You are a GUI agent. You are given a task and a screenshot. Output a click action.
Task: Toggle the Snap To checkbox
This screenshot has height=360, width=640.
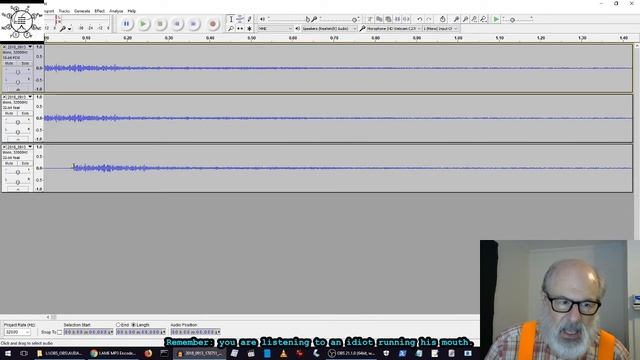point(60,332)
